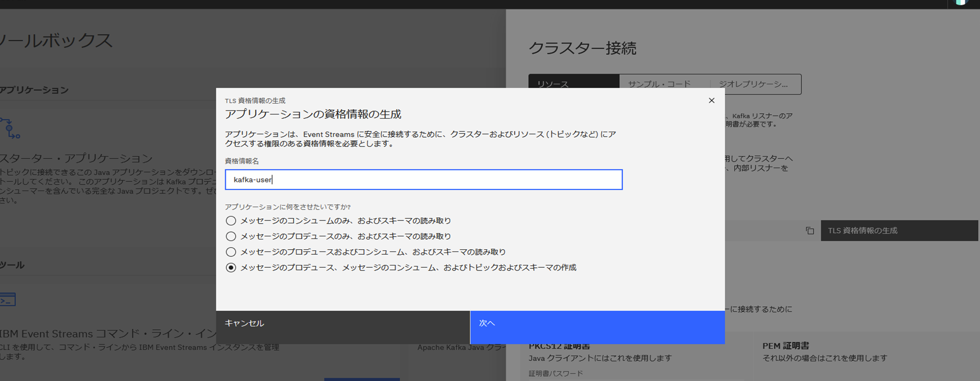Click the 証明書パスワード label
This screenshot has width=980, height=381.
coord(556,373)
